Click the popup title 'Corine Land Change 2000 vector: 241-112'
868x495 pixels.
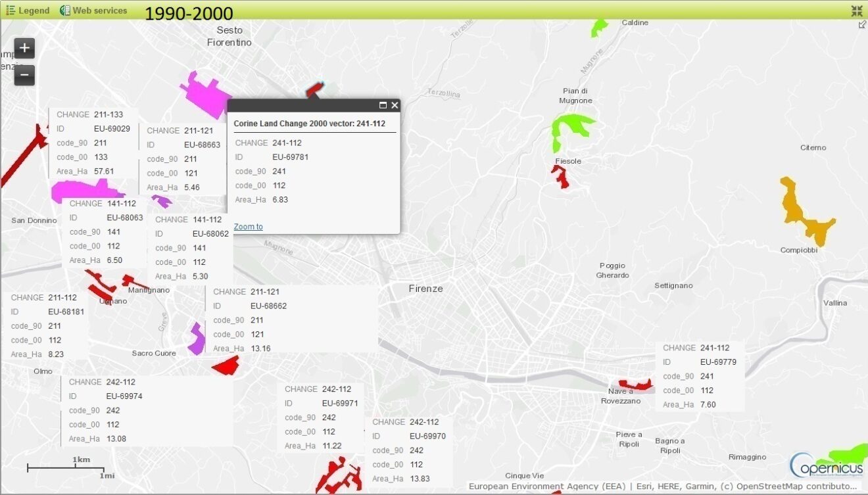309,123
